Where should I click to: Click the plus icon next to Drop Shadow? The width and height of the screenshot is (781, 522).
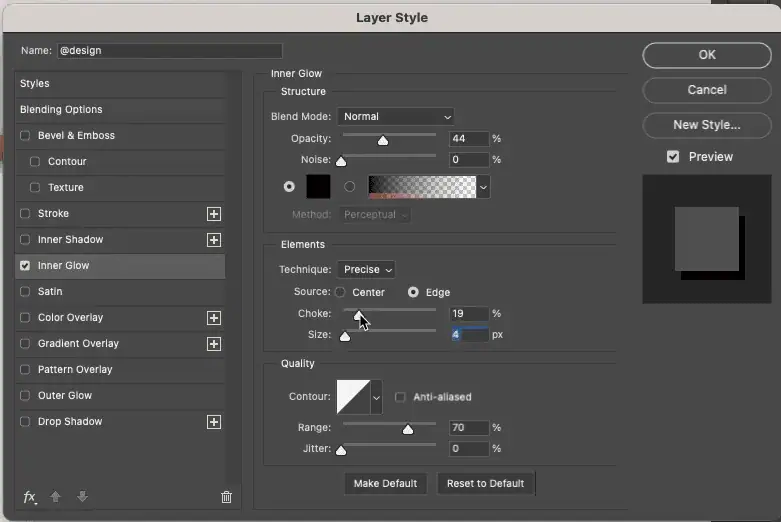pos(213,422)
